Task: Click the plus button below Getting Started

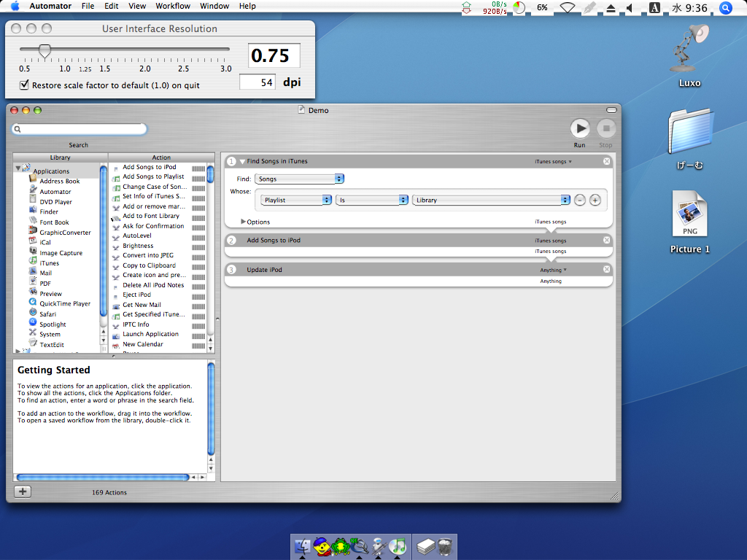Action: point(23,491)
